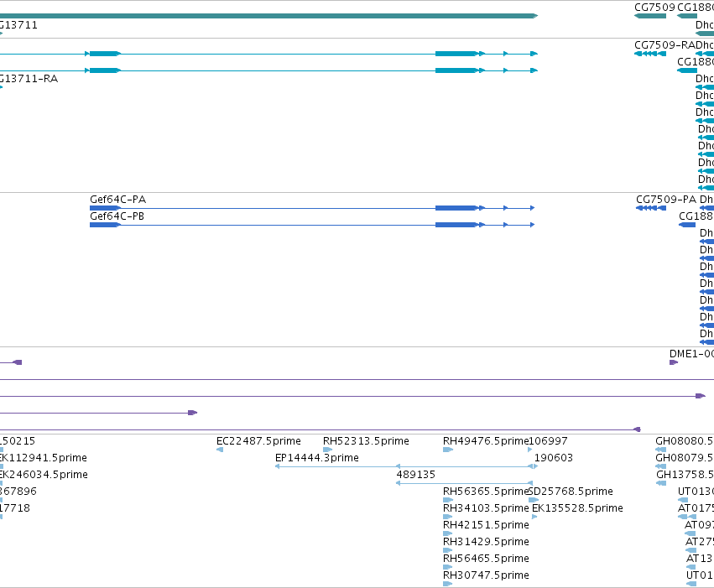Open the RH30747.5prime label
This screenshot has width=714, height=588.
pos(486,575)
